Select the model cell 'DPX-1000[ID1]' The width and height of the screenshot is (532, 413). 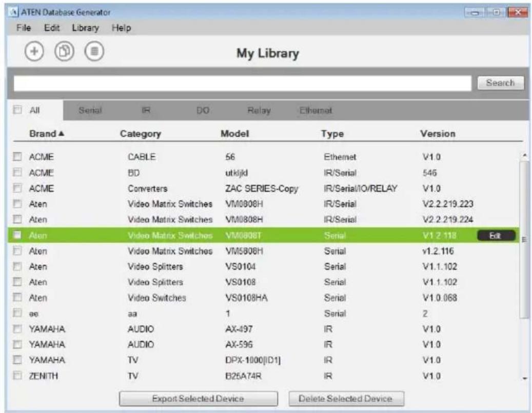point(253,360)
